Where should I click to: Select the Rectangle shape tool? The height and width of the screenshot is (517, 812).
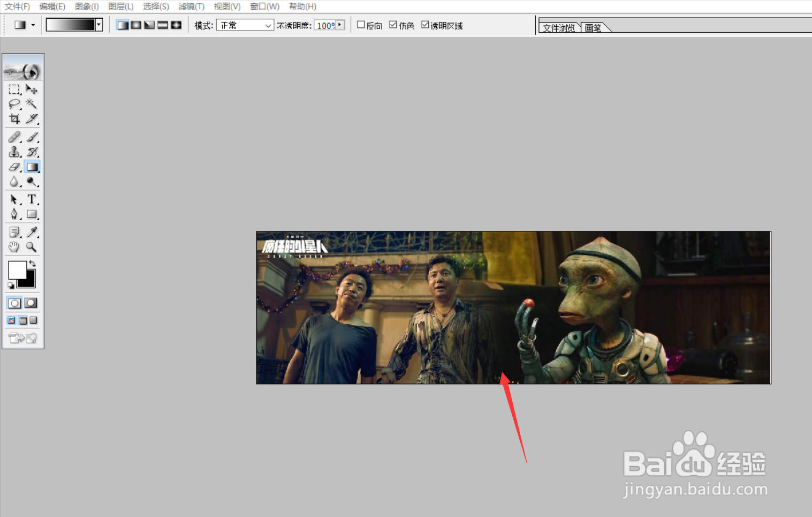tap(32, 214)
